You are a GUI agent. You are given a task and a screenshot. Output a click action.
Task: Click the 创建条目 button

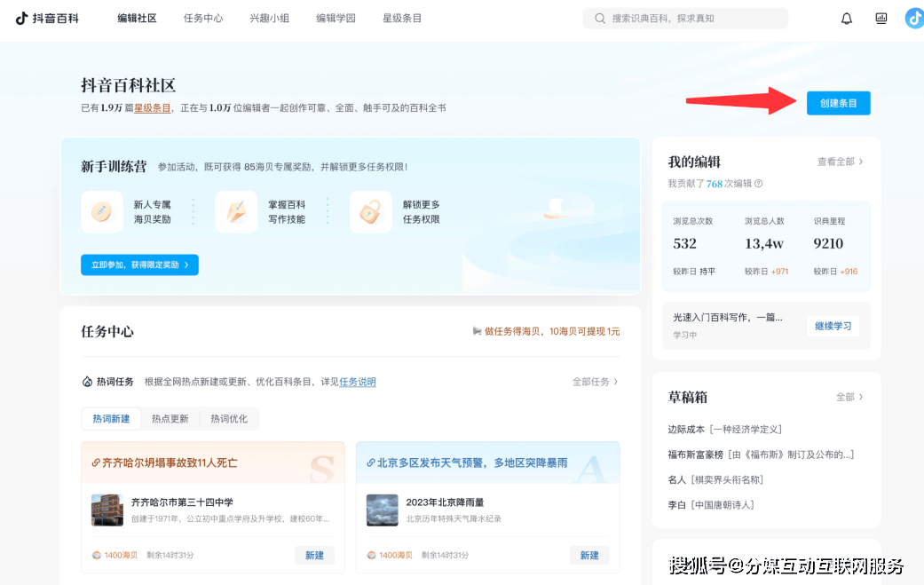[x=838, y=103]
